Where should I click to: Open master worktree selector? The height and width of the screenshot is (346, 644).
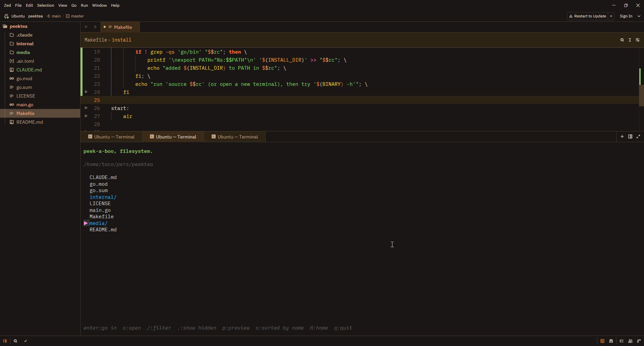[75, 16]
